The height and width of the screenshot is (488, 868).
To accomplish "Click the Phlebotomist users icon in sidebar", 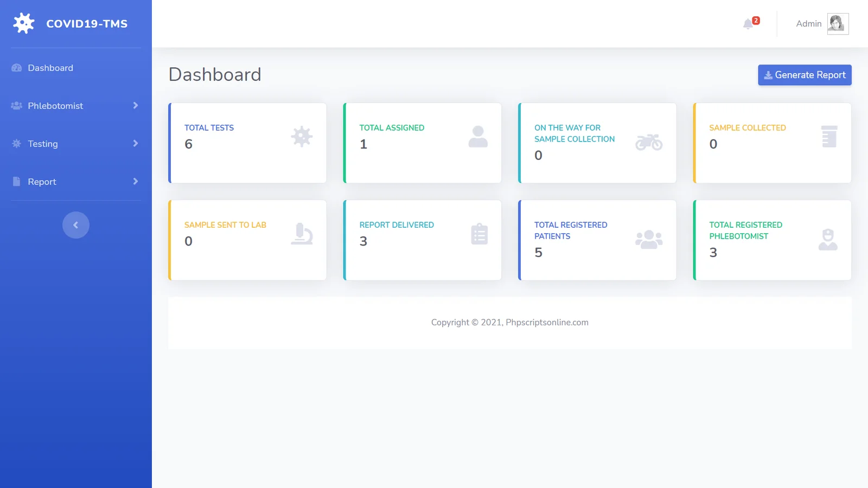I will tap(17, 106).
